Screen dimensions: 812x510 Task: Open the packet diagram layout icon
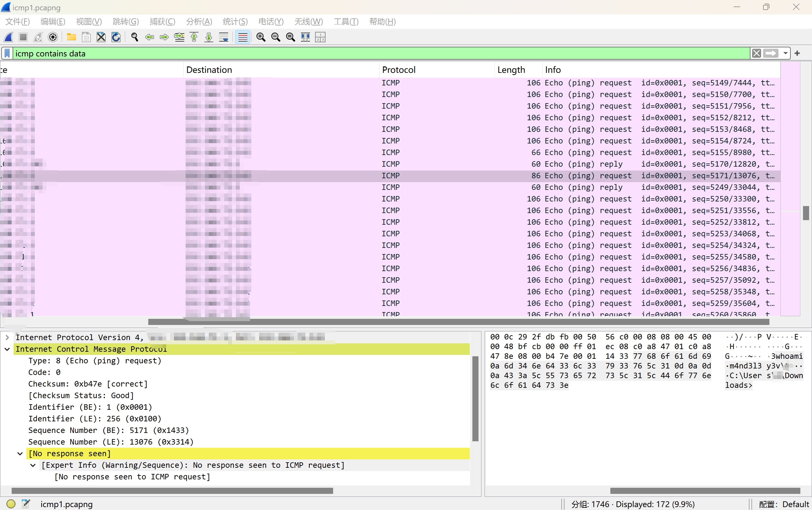pyautogui.click(x=320, y=37)
